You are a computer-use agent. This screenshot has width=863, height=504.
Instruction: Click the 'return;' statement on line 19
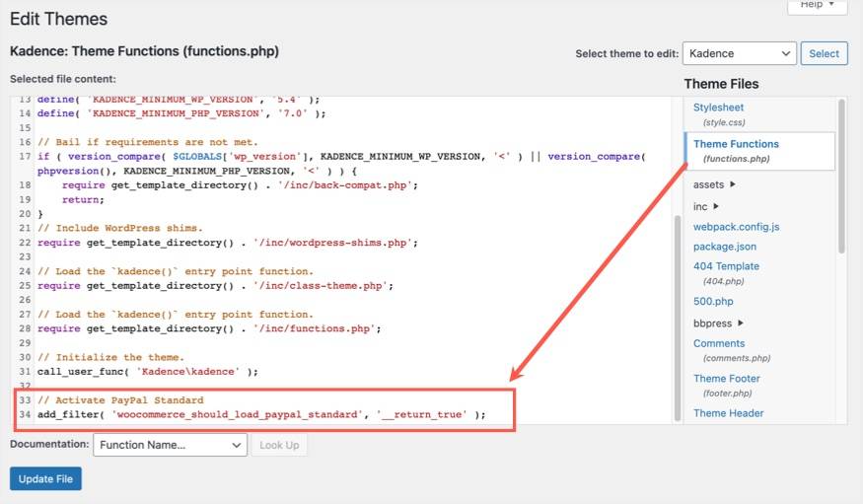point(83,199)
